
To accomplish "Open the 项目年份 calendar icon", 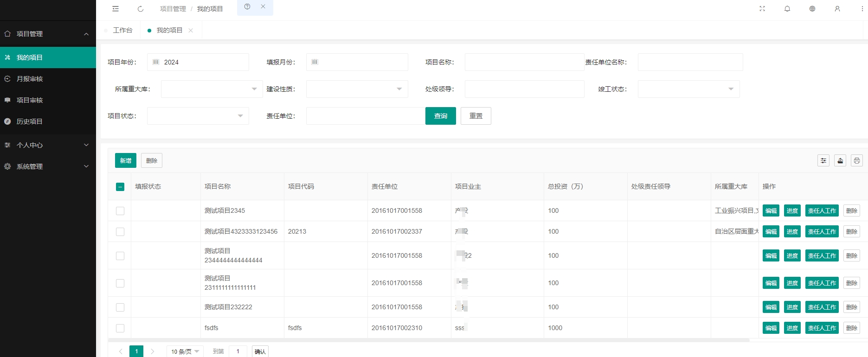I will point(156,62).
